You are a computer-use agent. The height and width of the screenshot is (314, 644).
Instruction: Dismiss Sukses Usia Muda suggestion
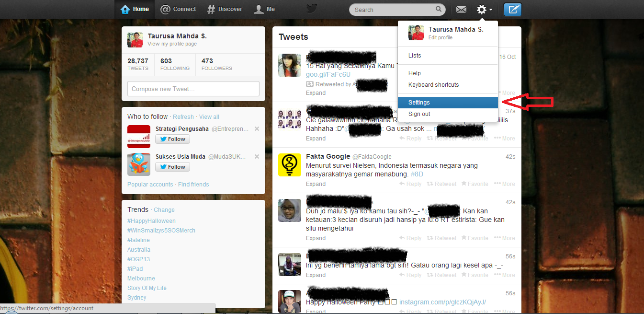(257, 157)
